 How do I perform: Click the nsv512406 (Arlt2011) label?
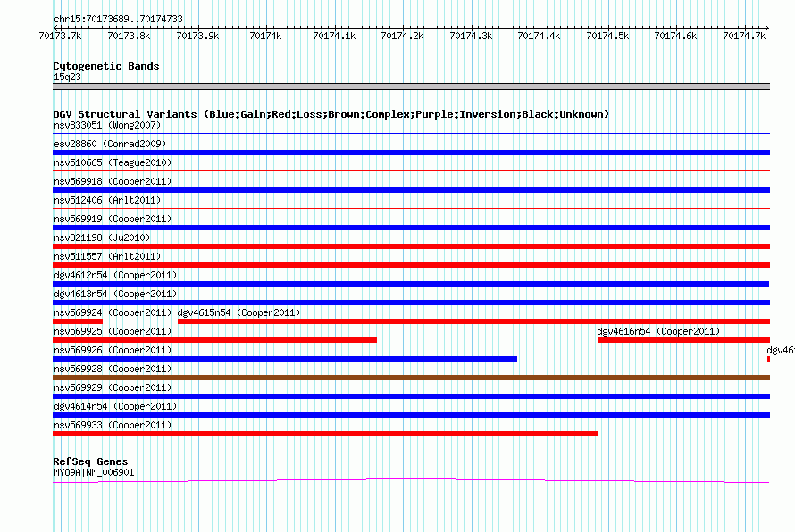pos(107,200)
